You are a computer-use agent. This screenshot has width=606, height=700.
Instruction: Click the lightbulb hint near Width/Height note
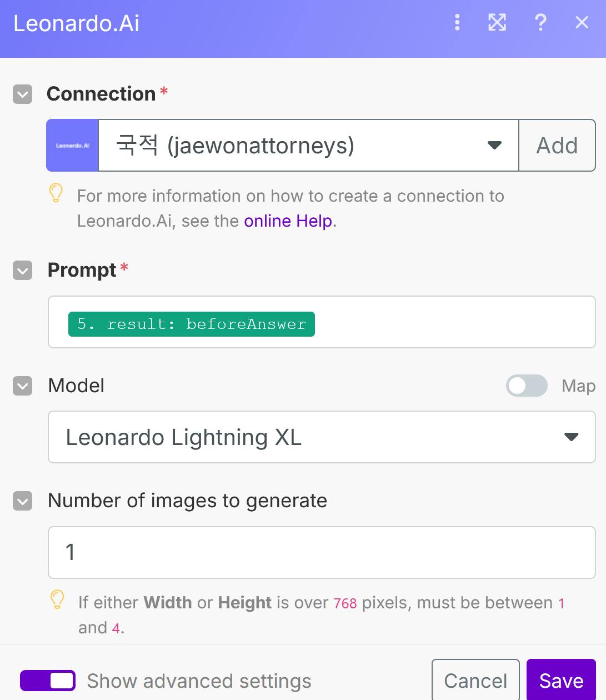tap(57, 600)
